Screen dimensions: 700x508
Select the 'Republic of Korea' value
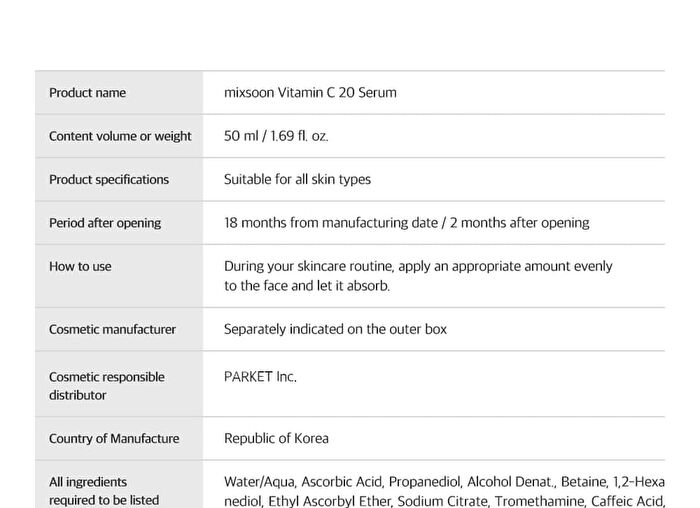[276, 438]
